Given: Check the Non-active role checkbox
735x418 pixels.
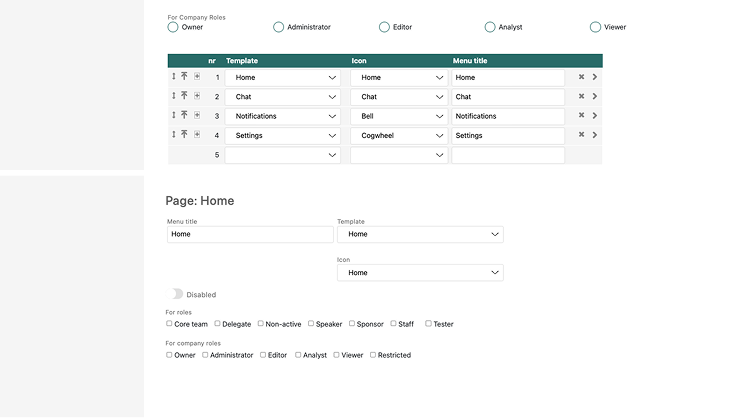Looking at the screenshot, I should (261, 323).
